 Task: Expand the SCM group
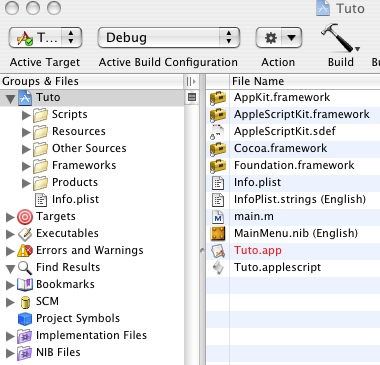coord(10,302)
